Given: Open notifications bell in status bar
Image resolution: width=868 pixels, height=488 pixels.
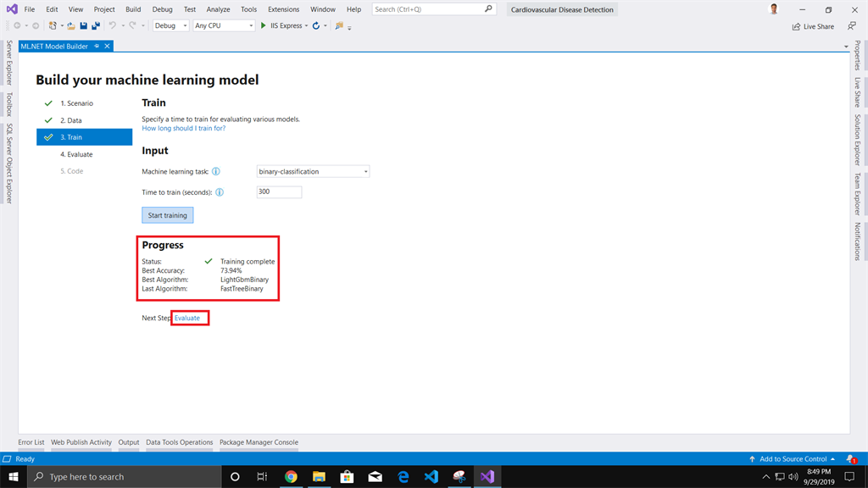Looking at the screenshot, I should [x=851, y=458].
